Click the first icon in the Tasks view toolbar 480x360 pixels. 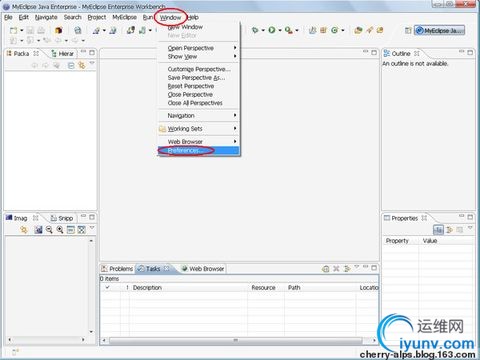pos(326,269)
